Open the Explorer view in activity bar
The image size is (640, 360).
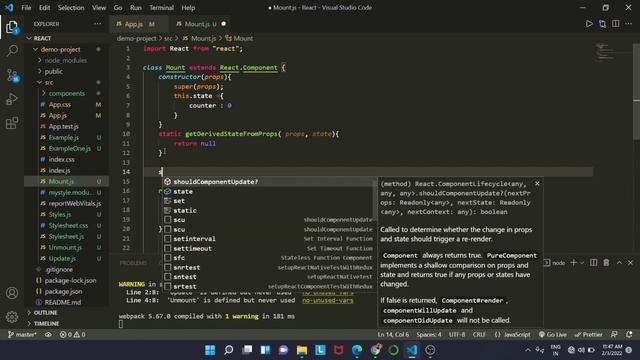click(12, 27)
